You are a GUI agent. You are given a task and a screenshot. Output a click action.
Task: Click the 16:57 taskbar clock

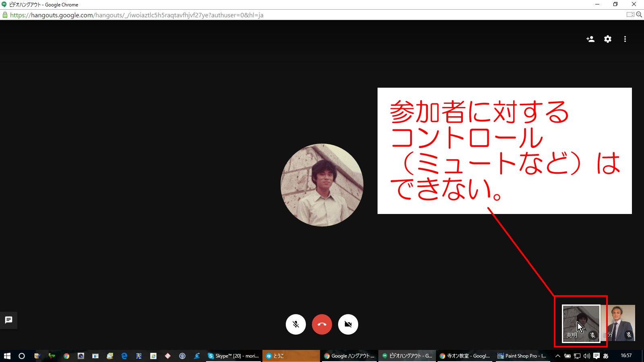626,356
